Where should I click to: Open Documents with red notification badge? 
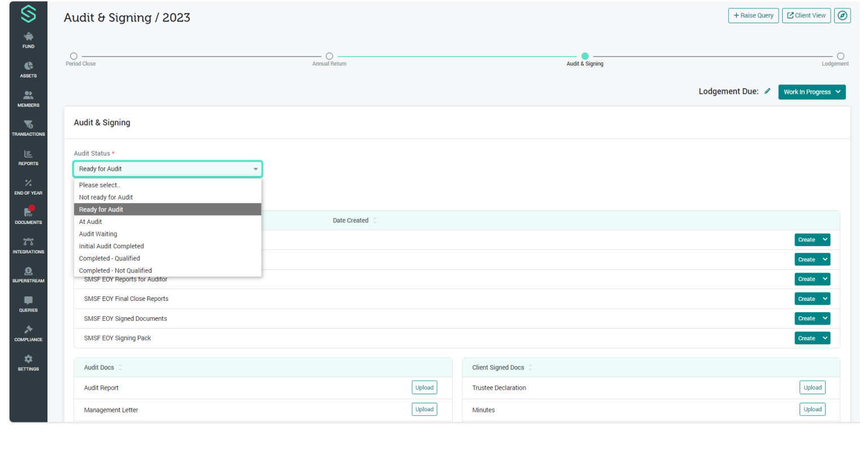(x=28, y=215)
